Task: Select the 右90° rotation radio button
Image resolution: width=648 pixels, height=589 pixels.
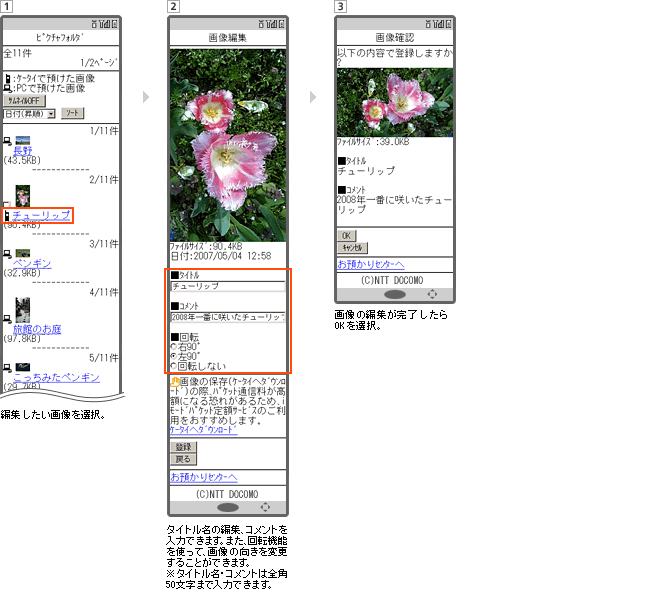Action: click(x=174, y=346)
